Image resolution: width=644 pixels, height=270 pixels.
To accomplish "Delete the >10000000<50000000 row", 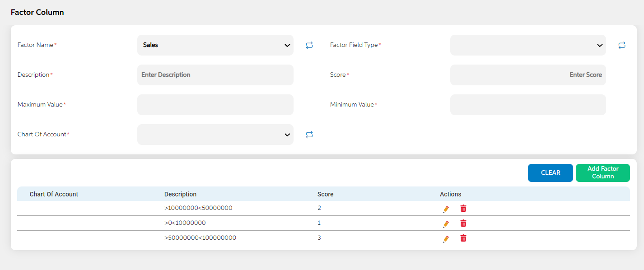I will 463,208.
